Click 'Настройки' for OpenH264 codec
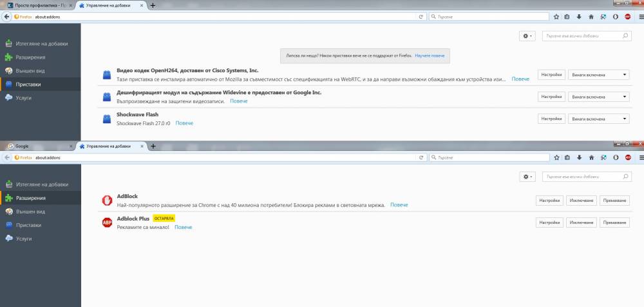 coord(551,74)
